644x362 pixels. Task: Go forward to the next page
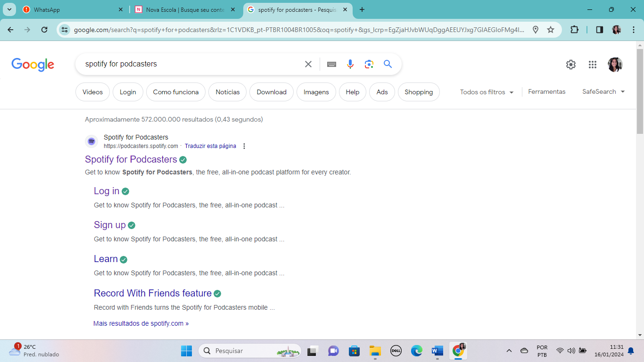coord(27,30)
